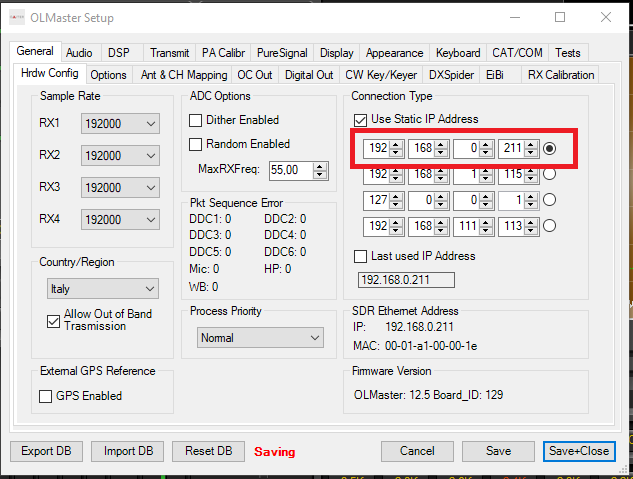The image size is (633, 479).
Task: Minimize the OLMaster Setup window
Action: (x=515, y=17)
